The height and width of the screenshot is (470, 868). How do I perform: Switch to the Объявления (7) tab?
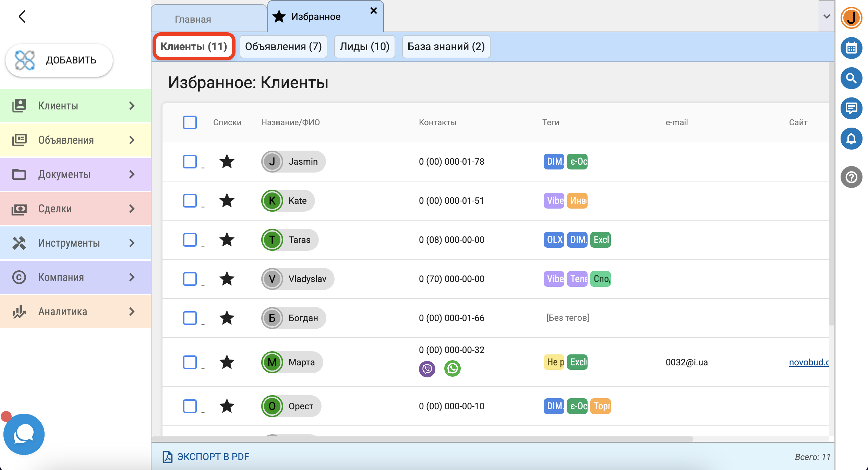click(283, 46)
